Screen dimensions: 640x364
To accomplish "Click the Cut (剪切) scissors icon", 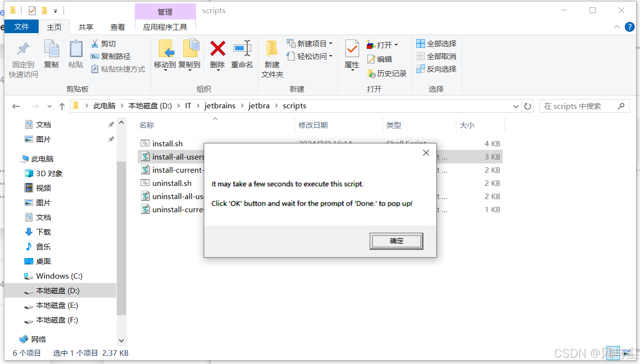I will [95, 44].
